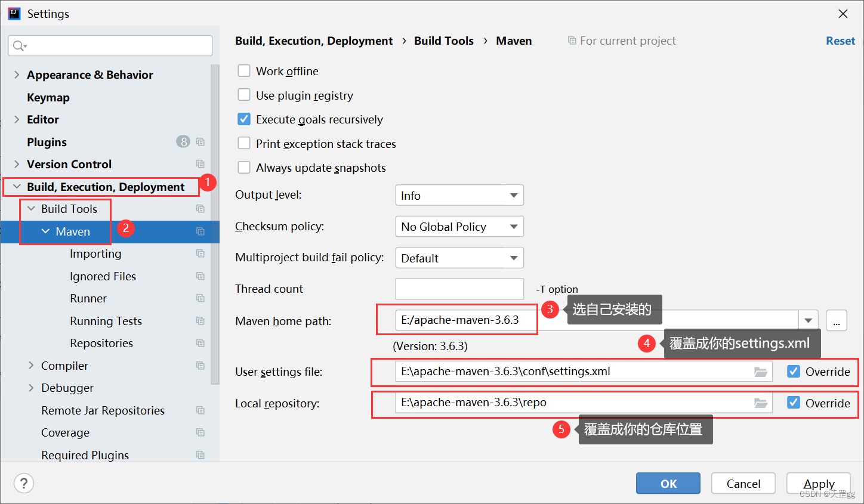The width and height of the screenshot is (864, 504).
Task: Open Required Plugins settings
Action: (x=85, y=455)
